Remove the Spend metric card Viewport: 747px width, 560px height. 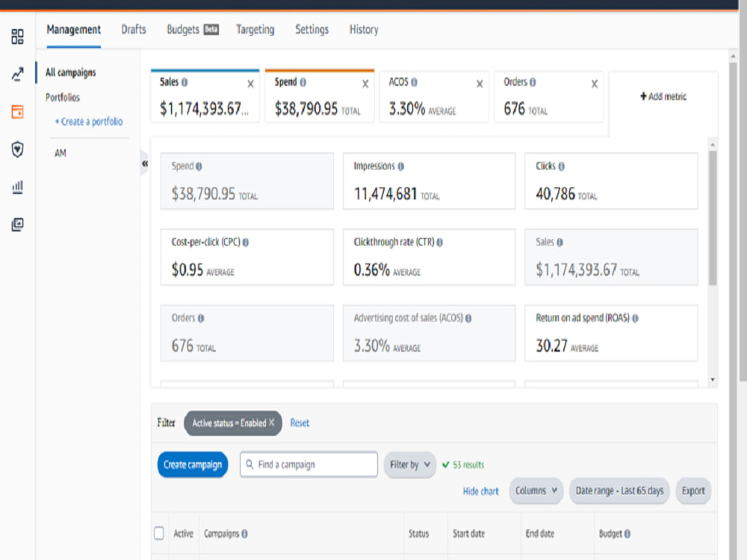point(365,84)
